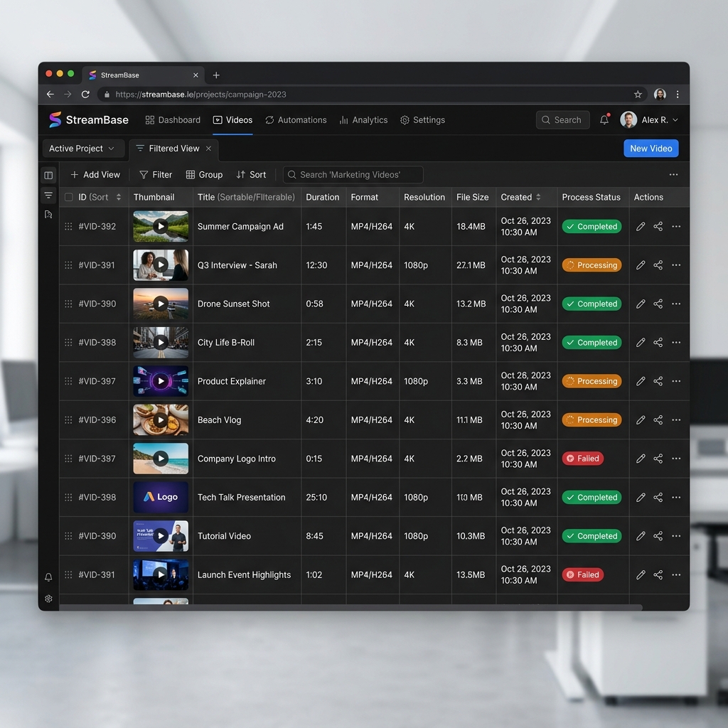Click the Completed status on Tutorial Video
This screenshot has width=728, height=728.
coord(591,536)
